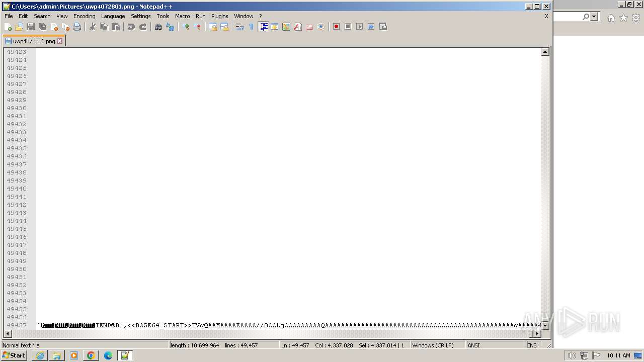Toggle the Word wrap toolbar icon
This screenshot has width=644, height=362.
tap(240, 27)
